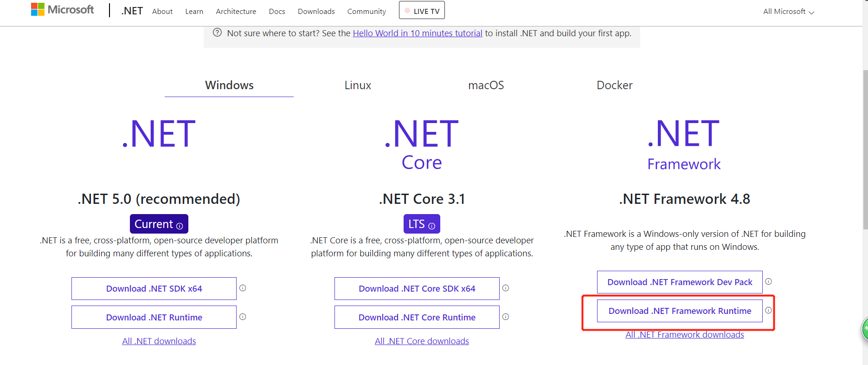Screen dimensions: 868x365
Task: Expand the All Microsoft dropdown
Action: click(x=788, y=12)
